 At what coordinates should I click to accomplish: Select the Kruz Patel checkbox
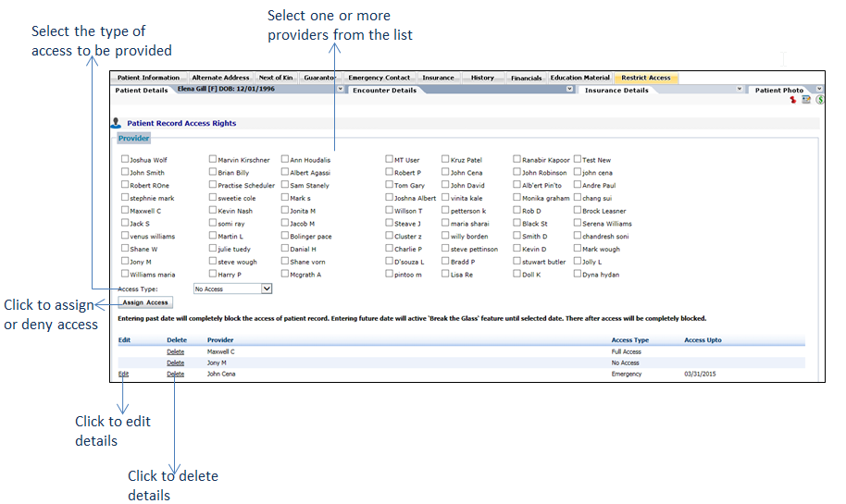coord(445,159)
